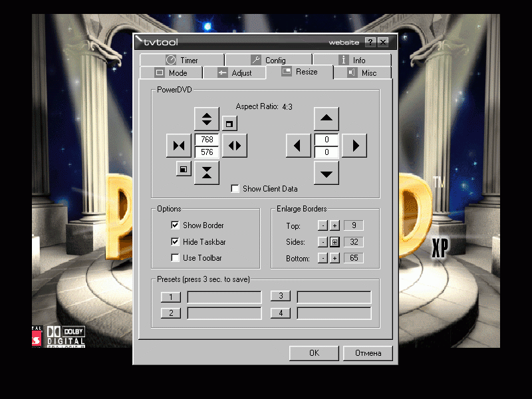Click the OK button
Image resolution: width=532 pixels, height=399 pixels.
pos(314,353)
